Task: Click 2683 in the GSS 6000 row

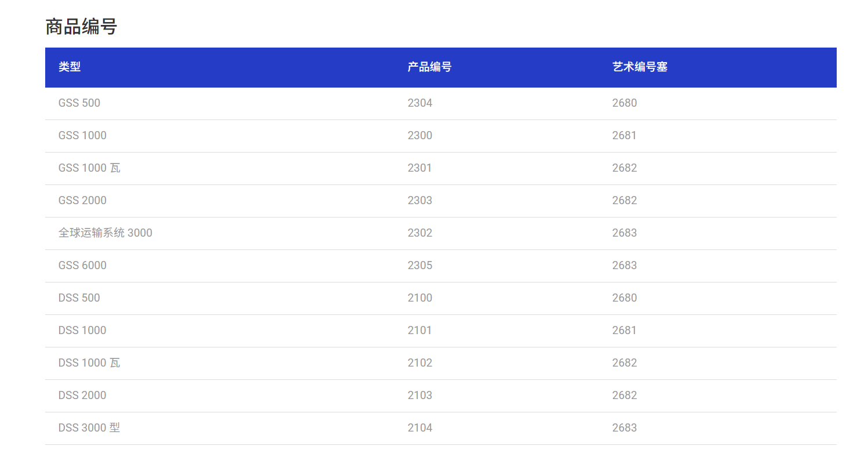Action: tap(625, 266)
